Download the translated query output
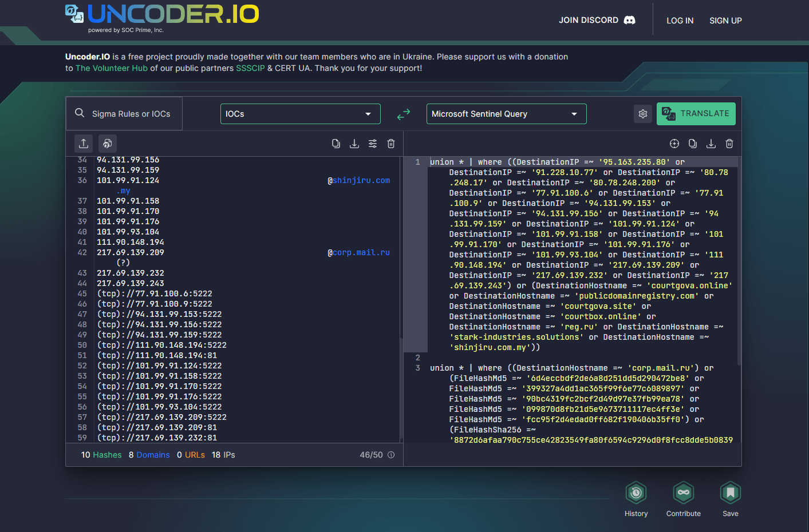The image size is (809, 532). [x=711, y=144]
